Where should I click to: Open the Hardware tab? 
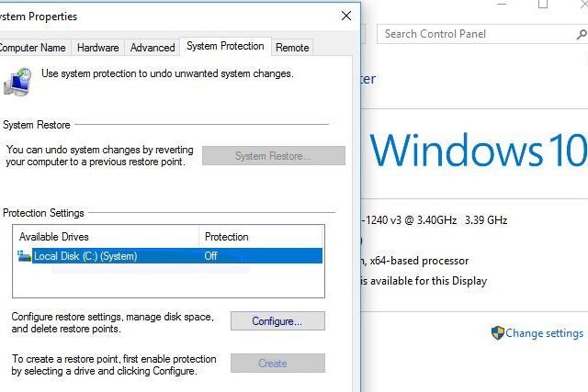coord(97,48)
